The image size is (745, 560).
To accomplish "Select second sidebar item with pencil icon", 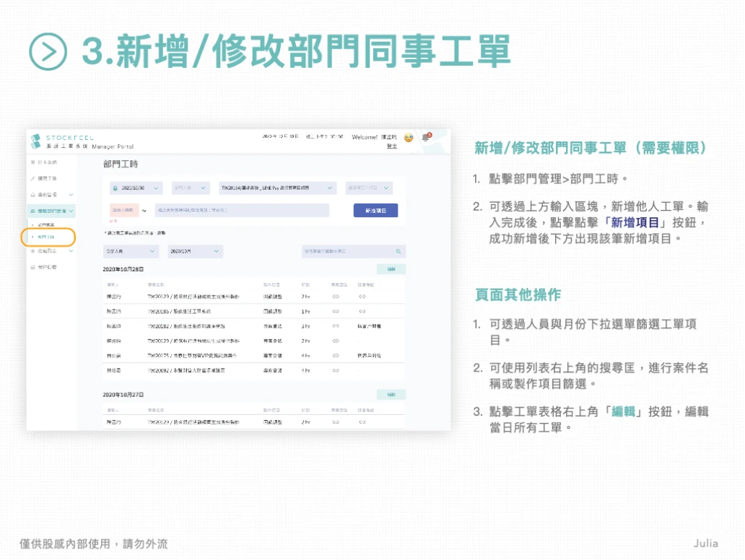I will [44, 178].
